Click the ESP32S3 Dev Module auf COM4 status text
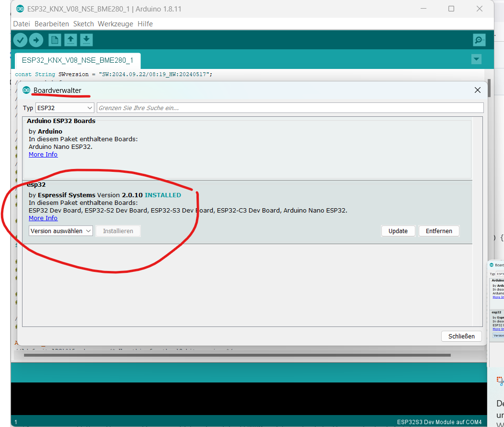The width and height of the screenshot is (504, 427). tap(439, 422)
